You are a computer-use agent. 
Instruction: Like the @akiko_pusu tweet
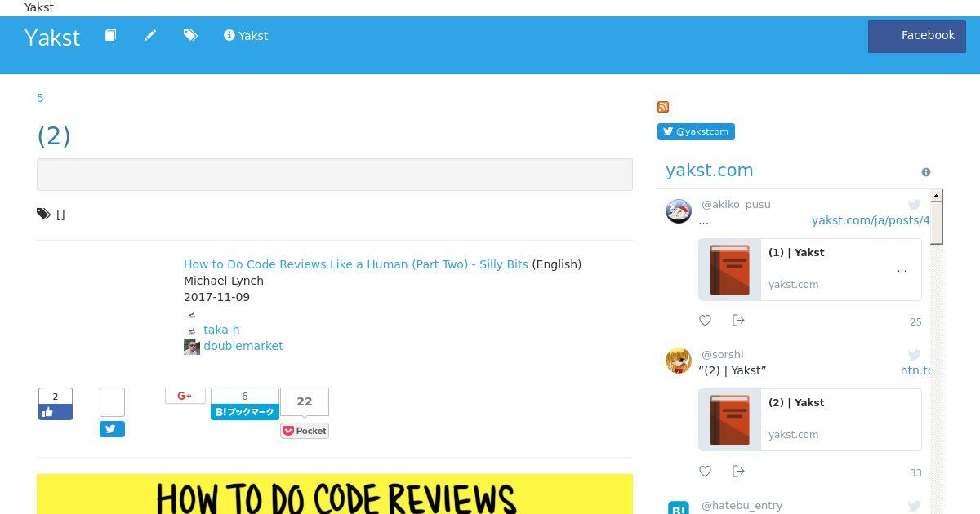pyautogui.click(x=706, y=321)
